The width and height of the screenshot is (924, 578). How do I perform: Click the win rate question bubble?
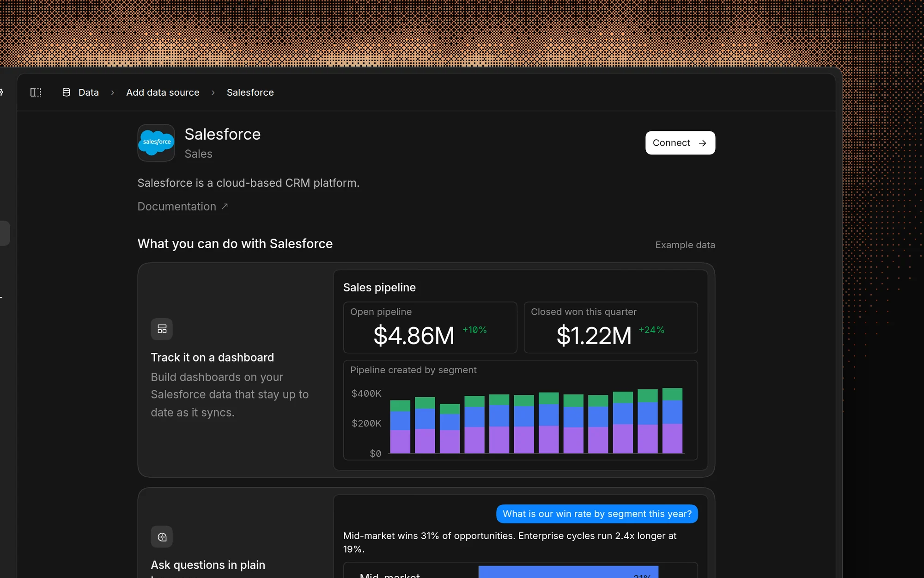click(597, 514)
